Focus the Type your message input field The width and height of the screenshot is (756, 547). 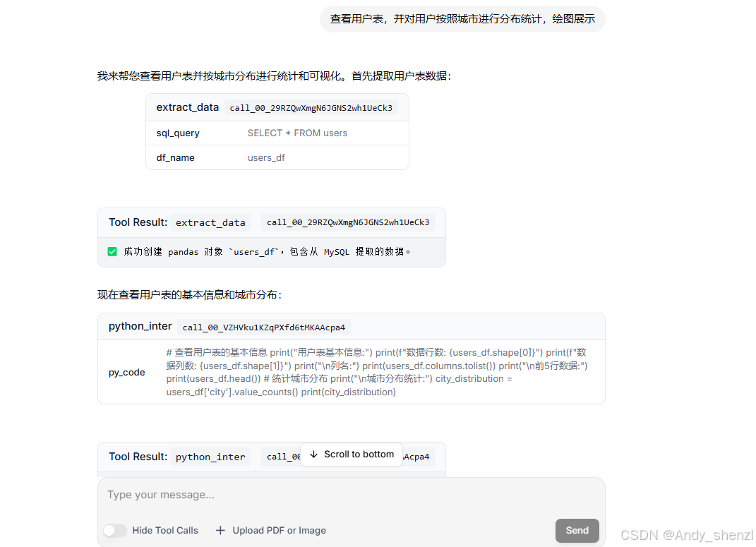[x=351, y=495]
